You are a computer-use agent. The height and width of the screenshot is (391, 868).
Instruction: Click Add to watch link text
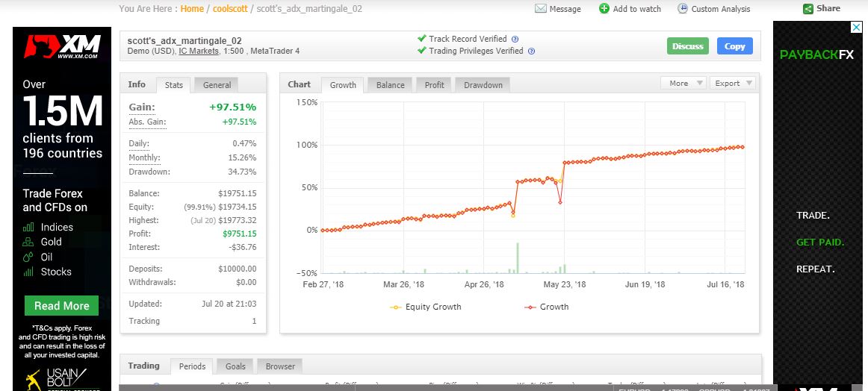636,9
